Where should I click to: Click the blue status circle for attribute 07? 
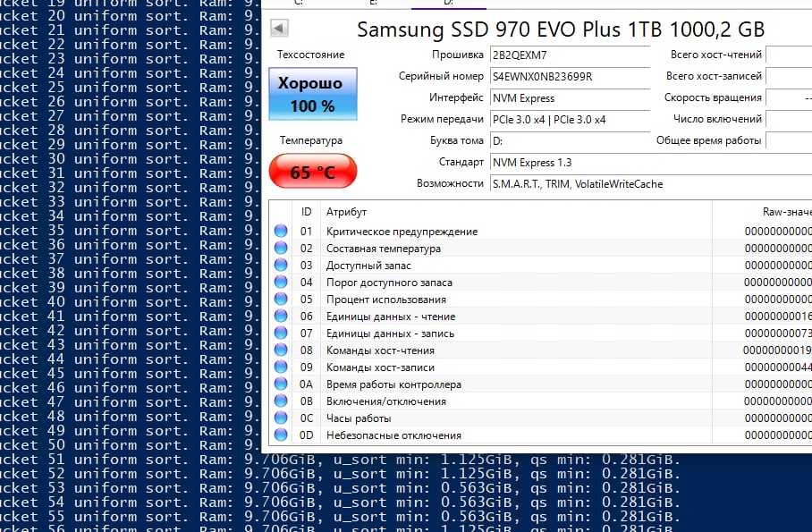[x=281, y=333]
